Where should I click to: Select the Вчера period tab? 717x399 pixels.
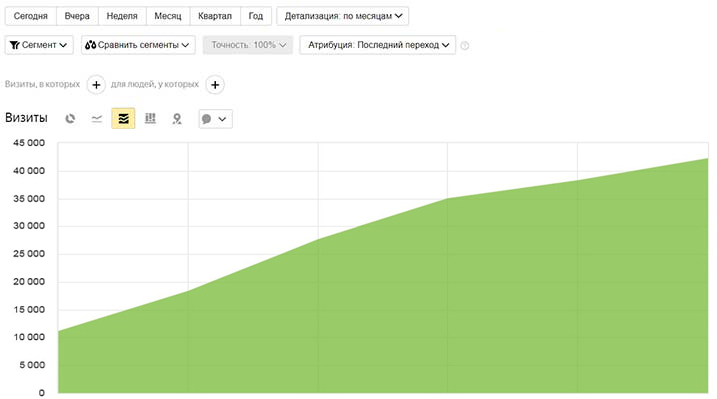(77, 16)
